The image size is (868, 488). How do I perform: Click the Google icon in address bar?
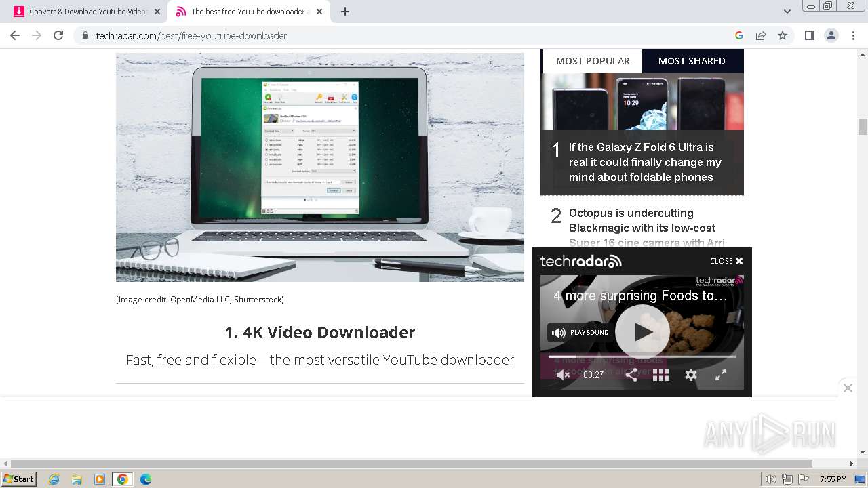(x=739, y=35)
